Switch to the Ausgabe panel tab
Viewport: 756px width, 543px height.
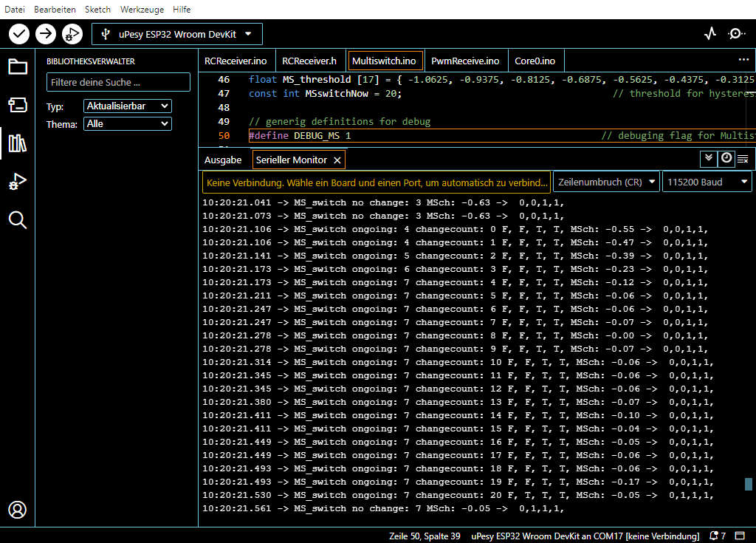[223, 160]
